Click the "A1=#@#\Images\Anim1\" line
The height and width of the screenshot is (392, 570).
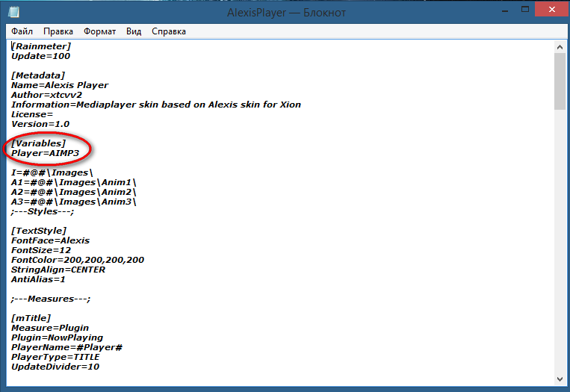point(74,182)
